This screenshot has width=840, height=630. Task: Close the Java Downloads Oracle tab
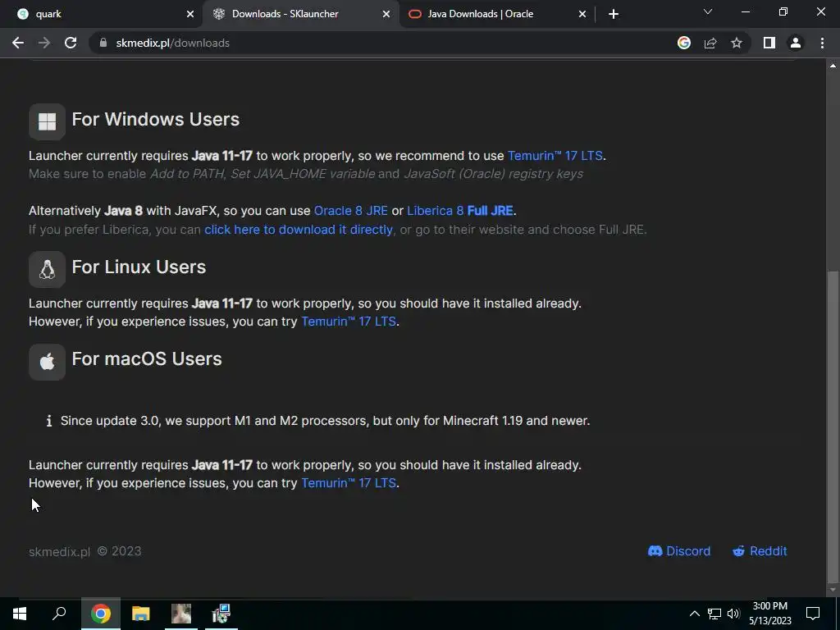(582, 15)
